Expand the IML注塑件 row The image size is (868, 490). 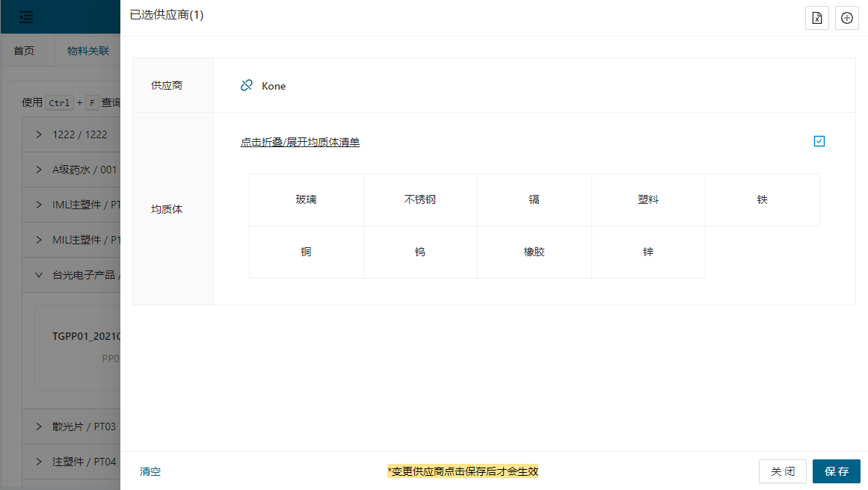[39, 205]
